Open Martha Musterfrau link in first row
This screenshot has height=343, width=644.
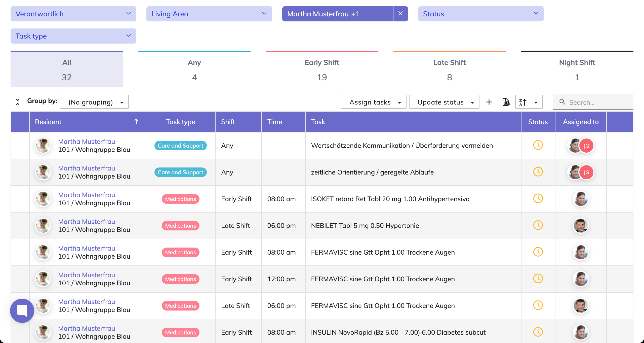point(87,142)
